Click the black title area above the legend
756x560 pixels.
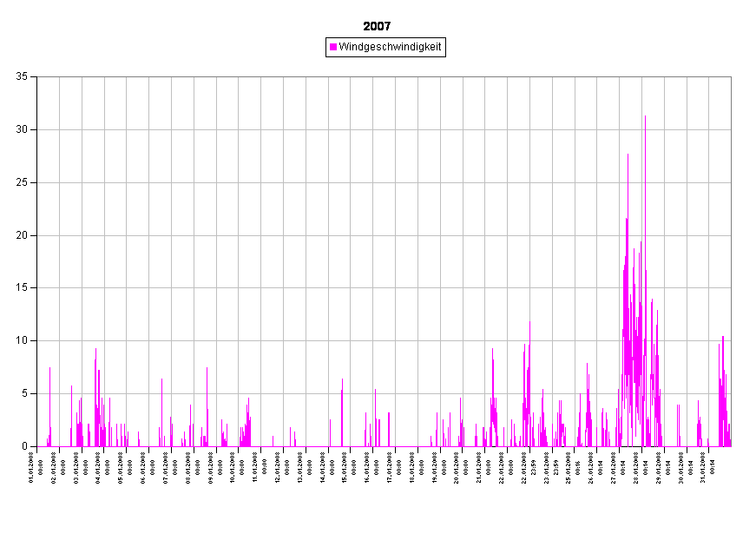378,22
